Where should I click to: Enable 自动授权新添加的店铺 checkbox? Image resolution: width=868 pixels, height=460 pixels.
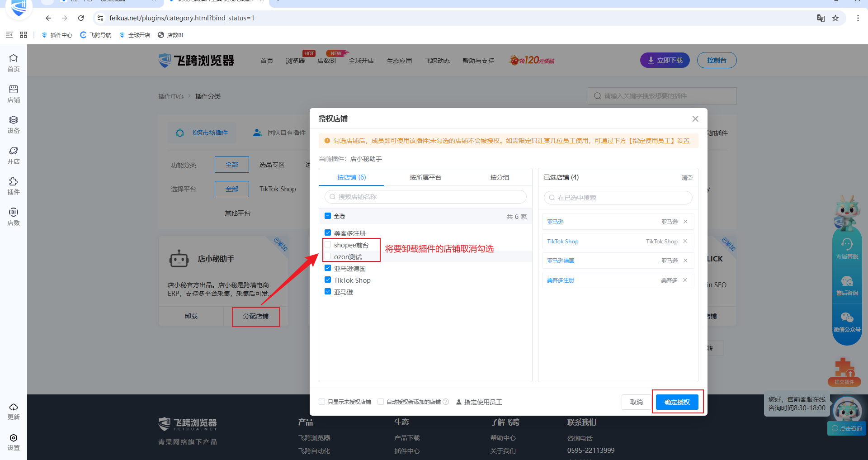coord(381,402)
